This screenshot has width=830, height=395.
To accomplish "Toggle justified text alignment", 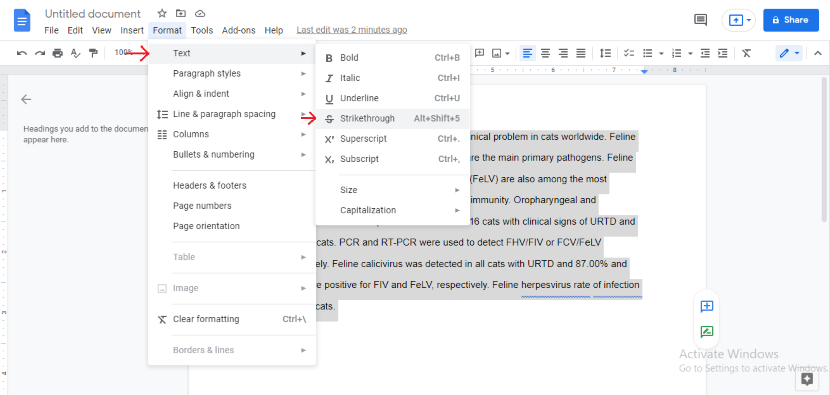I will (x=581, y=53).
